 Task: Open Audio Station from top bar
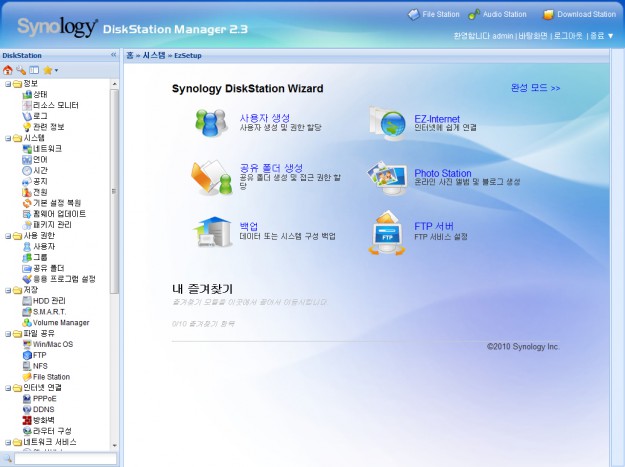tap(496, 14)
